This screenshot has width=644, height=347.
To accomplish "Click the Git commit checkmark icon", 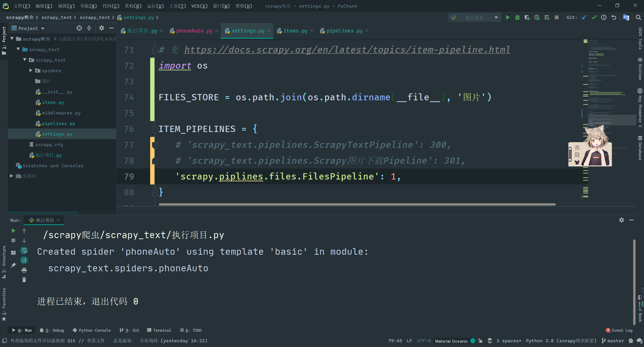I will tap(594, 17).
